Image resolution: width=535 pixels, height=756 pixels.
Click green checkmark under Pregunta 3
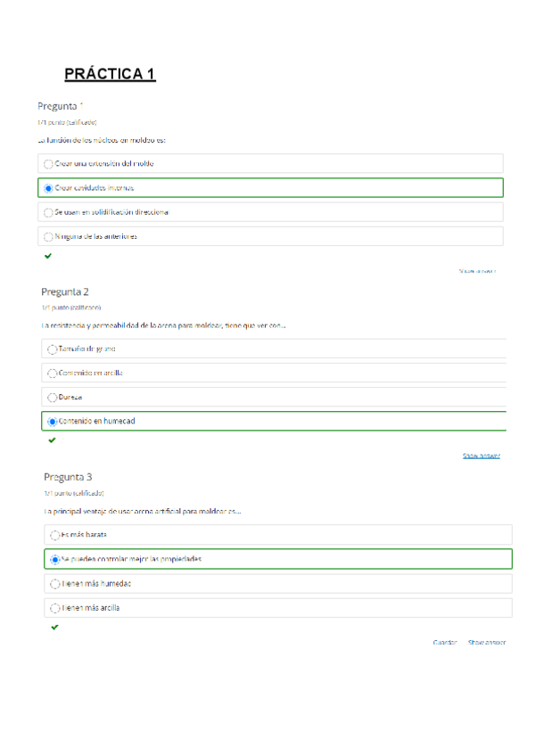pyautogui.click(x=54, y=627)
